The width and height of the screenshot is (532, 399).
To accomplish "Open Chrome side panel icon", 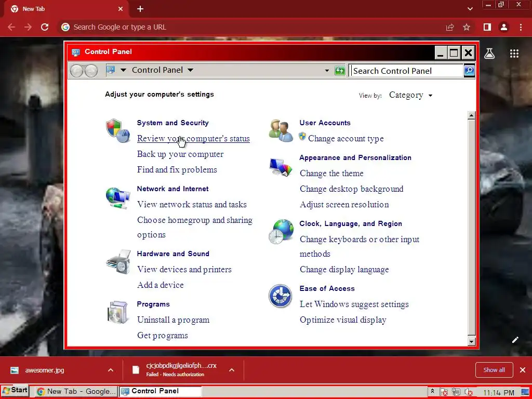I will click(x=487, y=27).
